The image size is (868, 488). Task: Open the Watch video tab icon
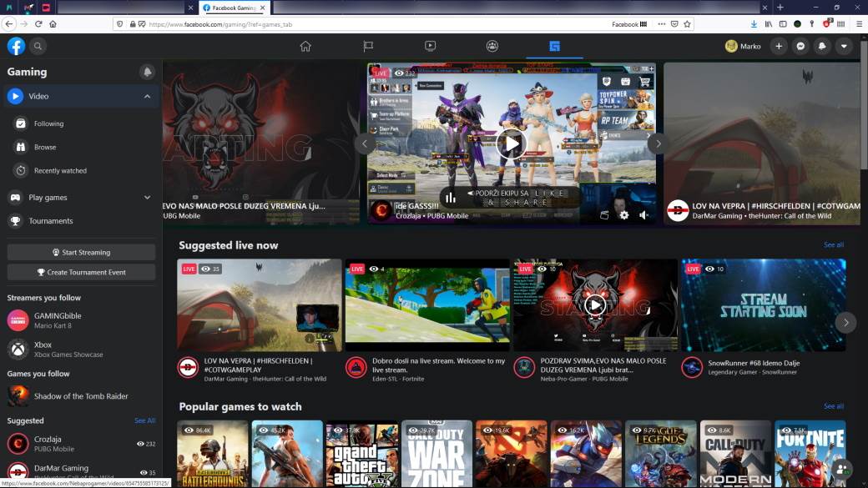(430, 46)
